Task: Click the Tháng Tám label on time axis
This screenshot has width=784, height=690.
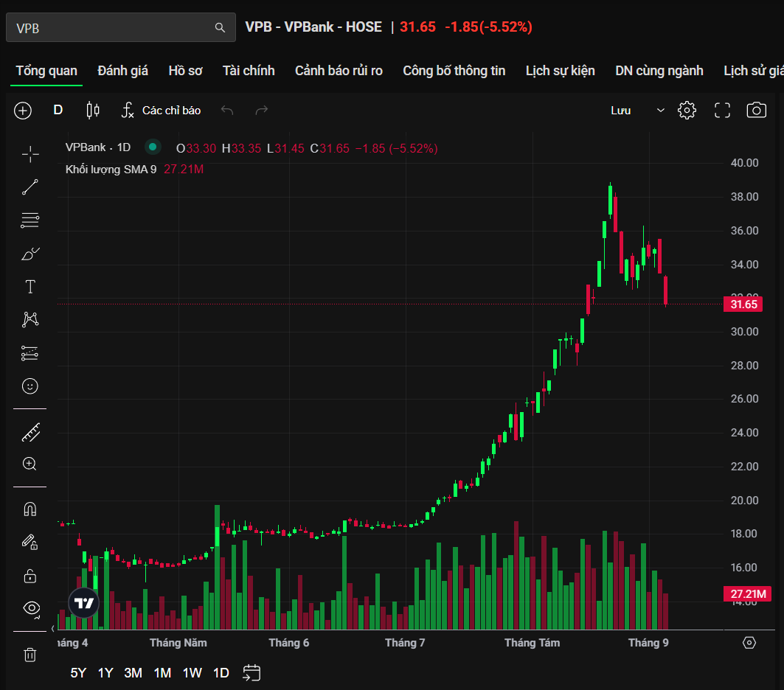Action: pos(532,643)
